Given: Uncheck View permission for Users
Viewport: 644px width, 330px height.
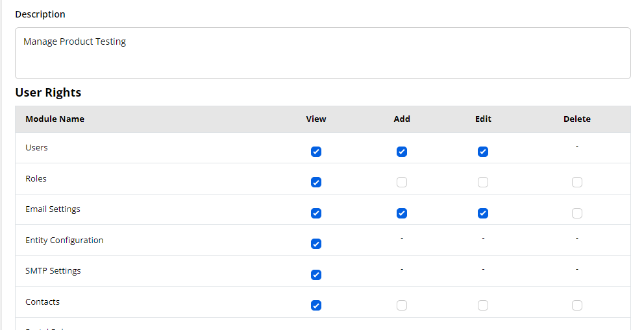Looking at the screenshot, I should (316, 152).
